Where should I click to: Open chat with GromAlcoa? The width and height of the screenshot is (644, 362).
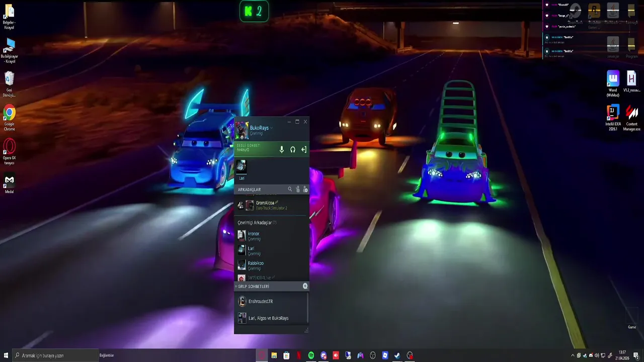272,205
